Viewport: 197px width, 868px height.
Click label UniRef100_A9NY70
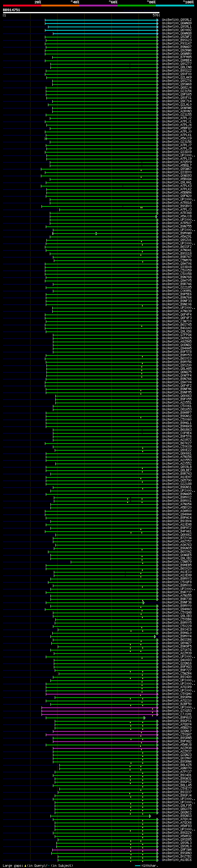pyautogui.click(x=177, y=768)
